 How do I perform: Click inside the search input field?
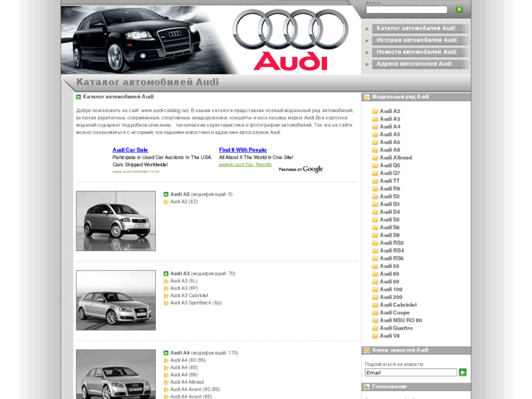[x=406, y=10]
